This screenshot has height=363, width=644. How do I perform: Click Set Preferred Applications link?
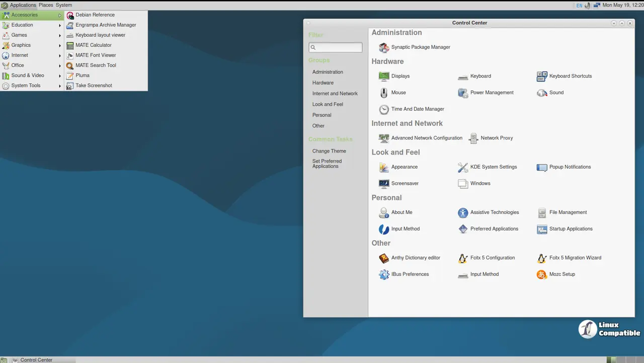[327, 163]
